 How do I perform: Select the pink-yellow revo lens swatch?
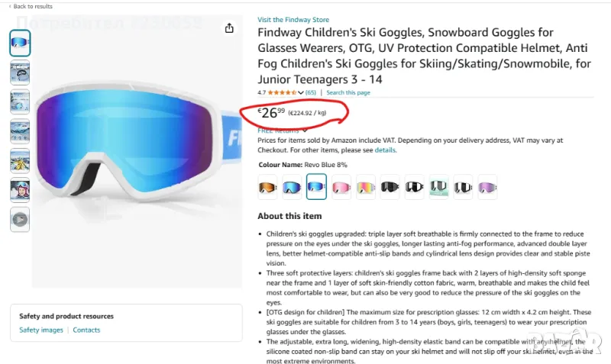(x=366, y=186)
